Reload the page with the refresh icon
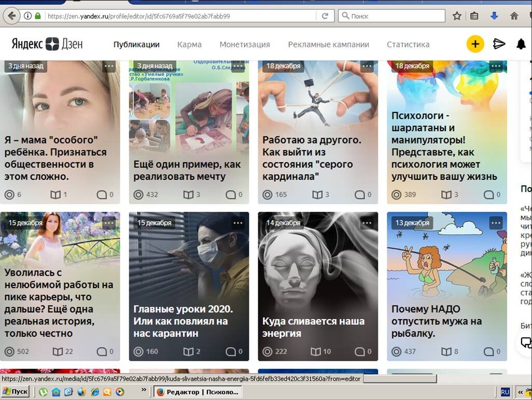 point(325,16)
